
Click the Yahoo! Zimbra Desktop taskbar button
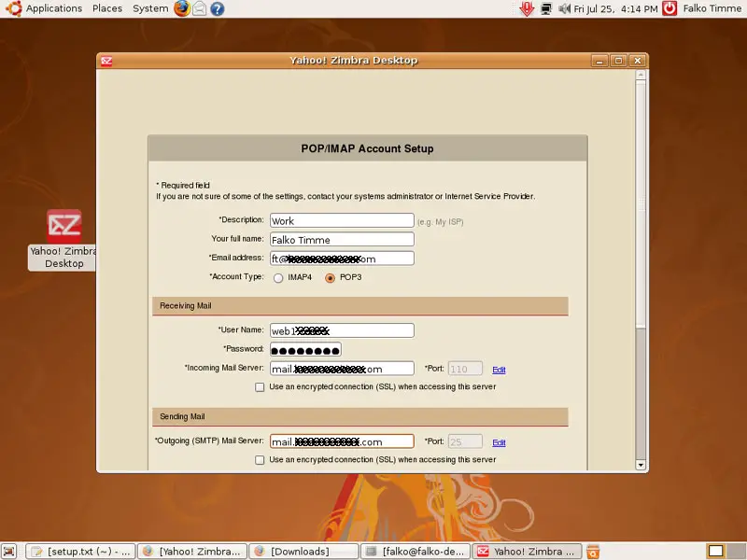(x=528, y=552)
